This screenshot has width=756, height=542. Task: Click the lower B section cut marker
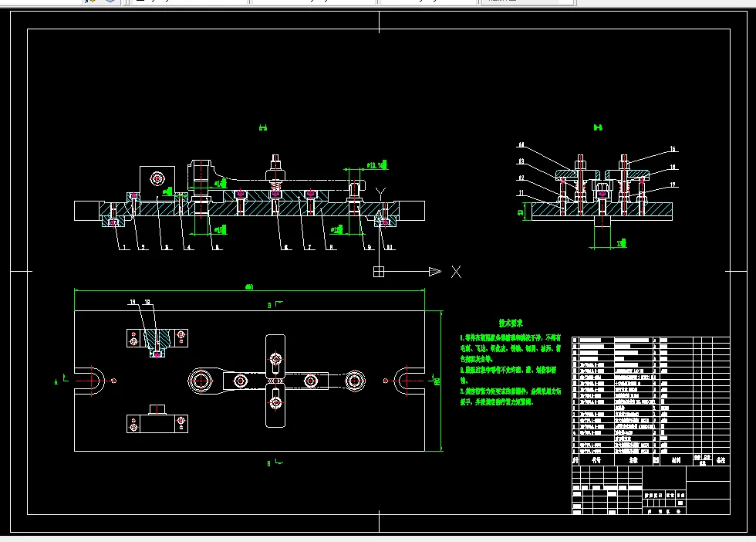(x=275, y=462)
